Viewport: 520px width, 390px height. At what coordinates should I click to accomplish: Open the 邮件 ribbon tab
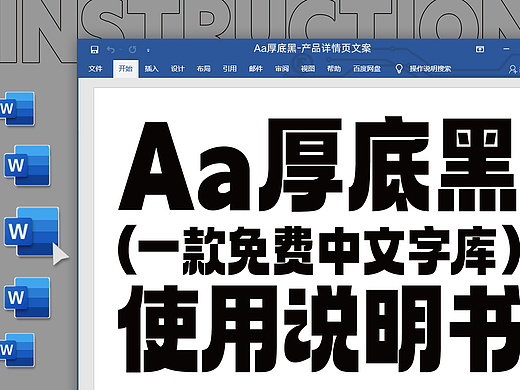pos(256,69)
